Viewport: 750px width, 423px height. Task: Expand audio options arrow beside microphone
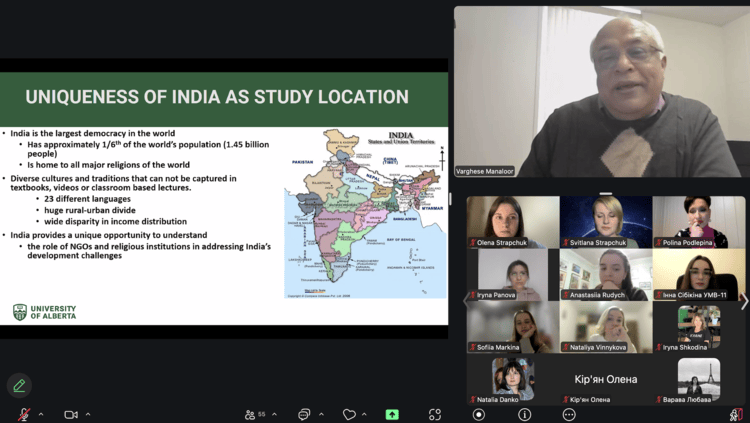click(x=41, y=414)
